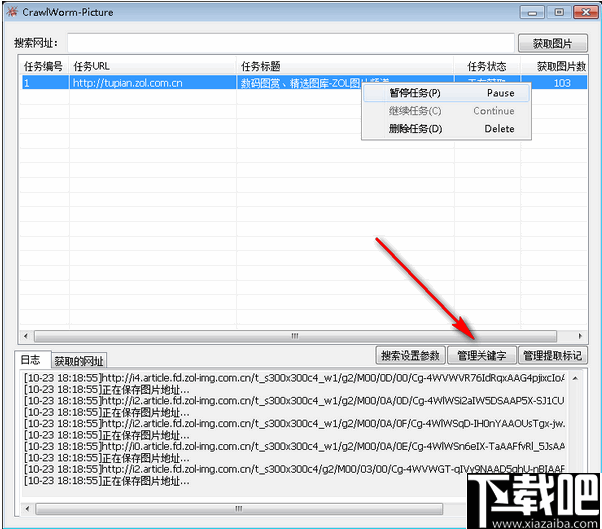
Task: Close the CrawlWorm-Picture window
Action: tap(586, 13)
